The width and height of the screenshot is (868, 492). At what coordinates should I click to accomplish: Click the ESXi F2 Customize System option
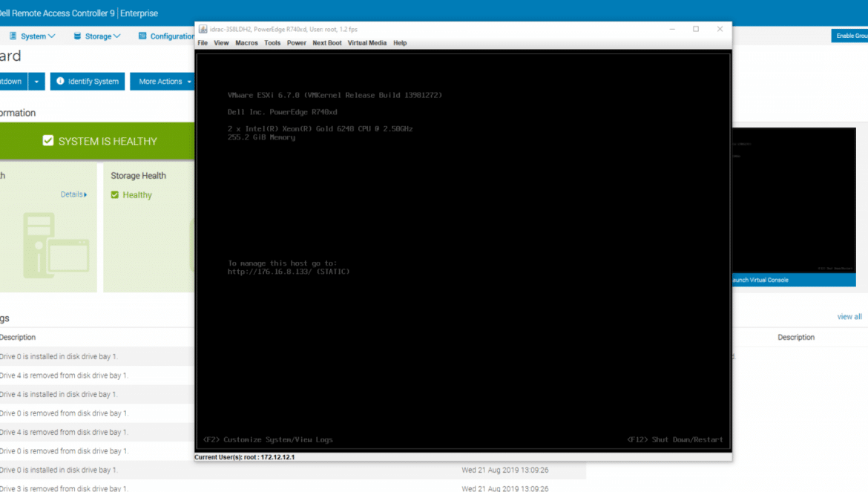pos(268,440)
